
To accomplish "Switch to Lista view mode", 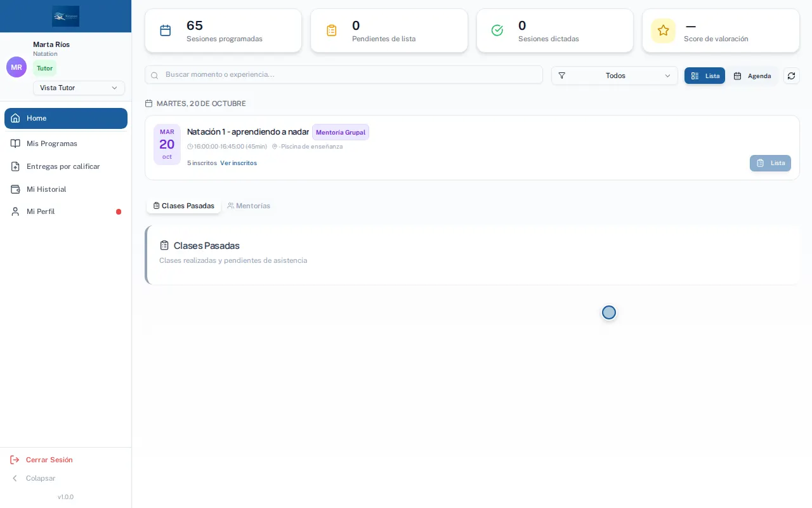I will click(705, 76).
